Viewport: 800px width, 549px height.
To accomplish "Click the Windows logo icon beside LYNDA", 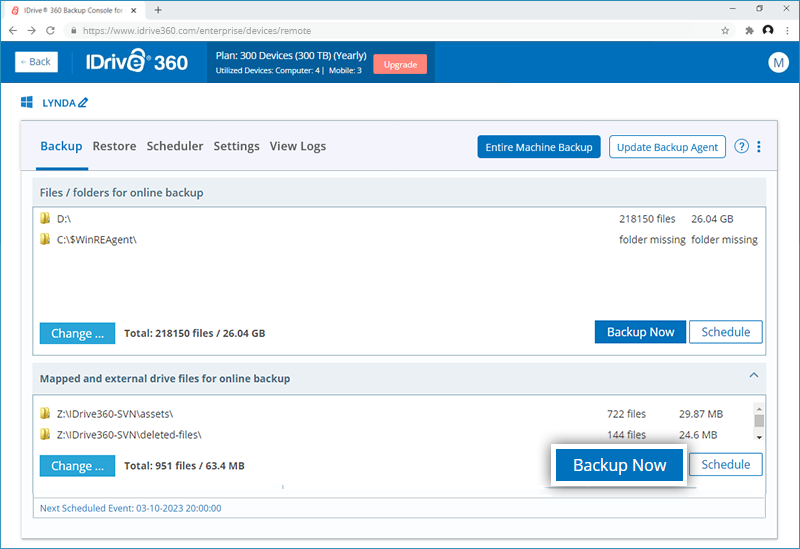I will tap(27, 102).
